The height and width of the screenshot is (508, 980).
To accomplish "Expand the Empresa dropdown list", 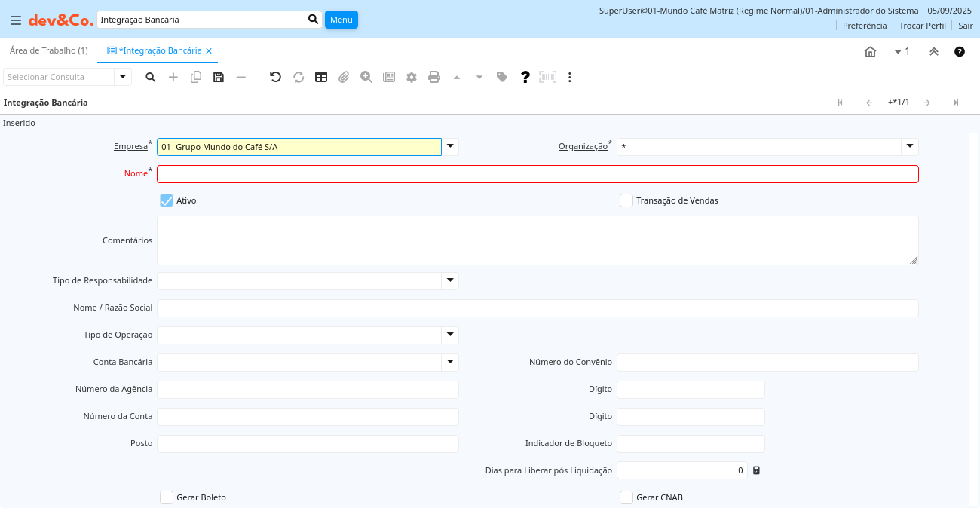I will [450, 147].
